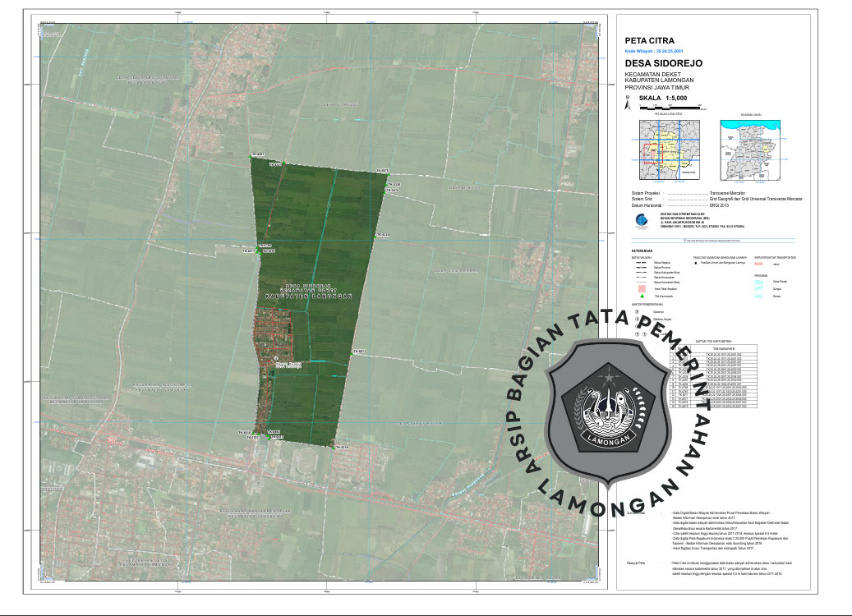Click the Garis Pantai legend symbol
The width and height of the screenshot is (852, 616).
click(x=758, y=280)
